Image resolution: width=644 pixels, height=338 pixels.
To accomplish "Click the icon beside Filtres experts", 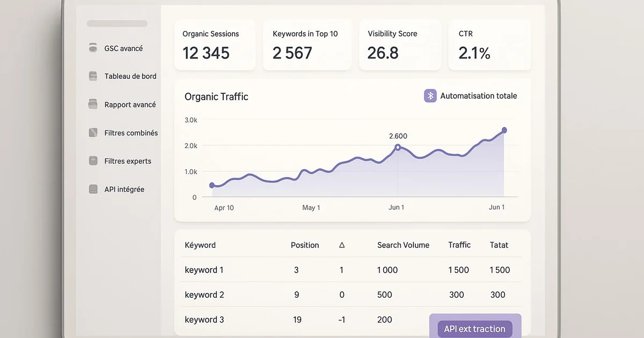I will (93, 160).
